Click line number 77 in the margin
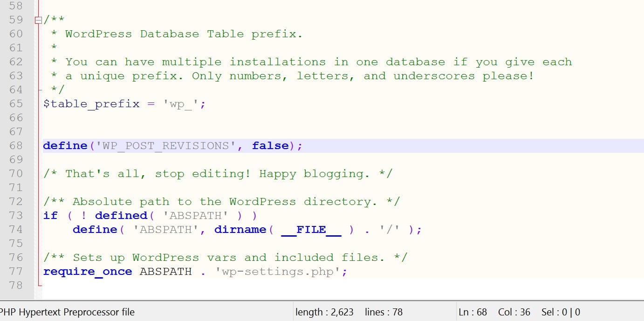 [16, 271]
